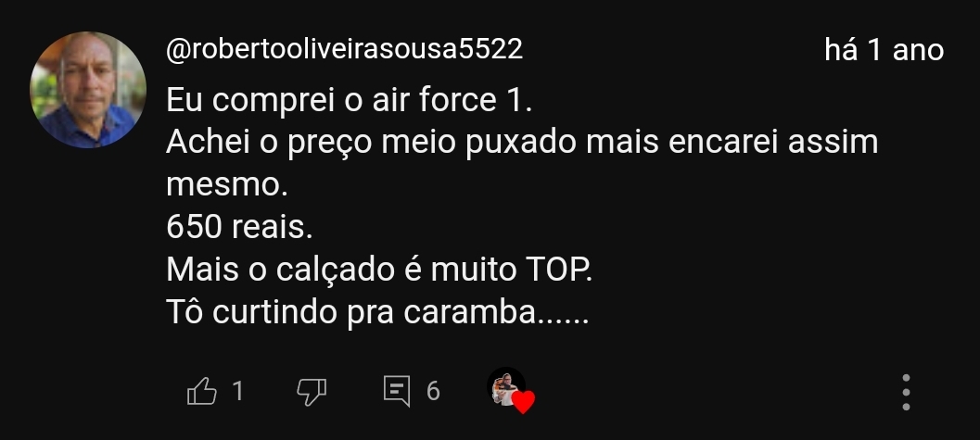Click the reply count number 6
Screen dimensions: 980x440
[433, 391]
